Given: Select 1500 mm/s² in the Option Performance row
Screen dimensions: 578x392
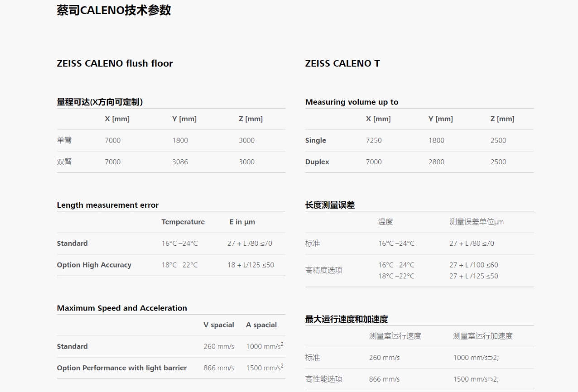Looking at the screenshot, I should click(265, 368).
